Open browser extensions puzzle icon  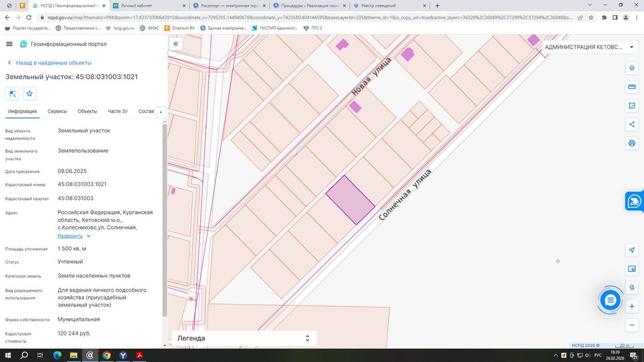[x=605, y=17]
